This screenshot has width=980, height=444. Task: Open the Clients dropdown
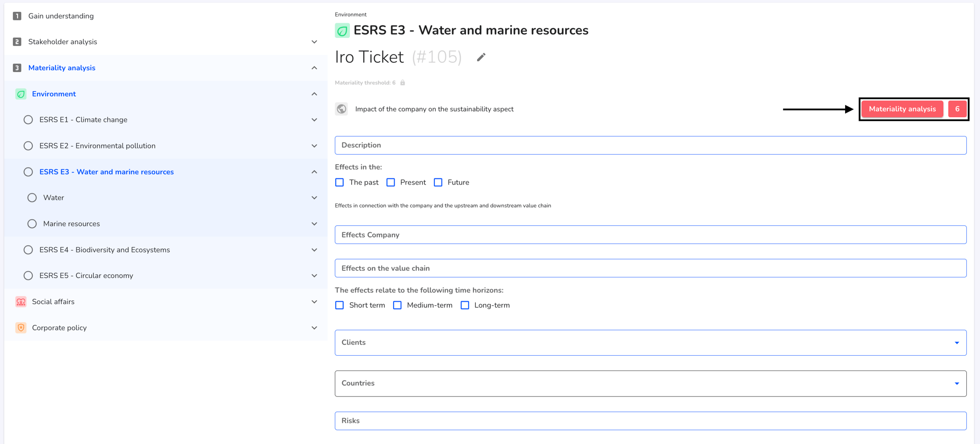650,342
